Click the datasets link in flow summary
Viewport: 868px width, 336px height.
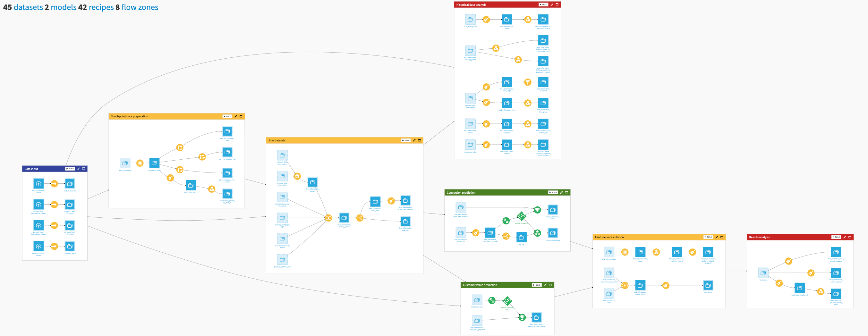point(28,7)
